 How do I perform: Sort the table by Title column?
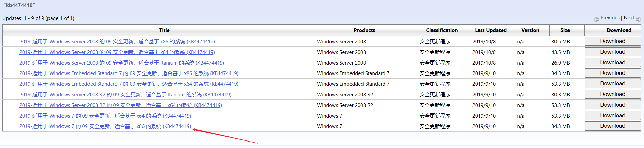pyautogui.click(x=164, y=30)
